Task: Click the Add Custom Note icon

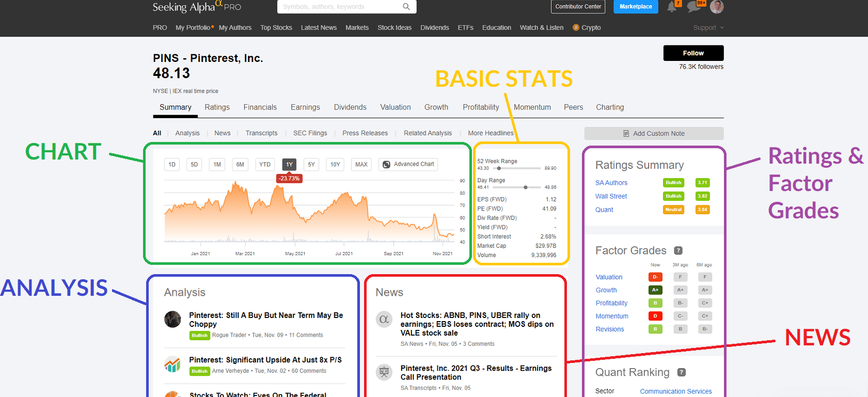Action: [x=626, y=133]
